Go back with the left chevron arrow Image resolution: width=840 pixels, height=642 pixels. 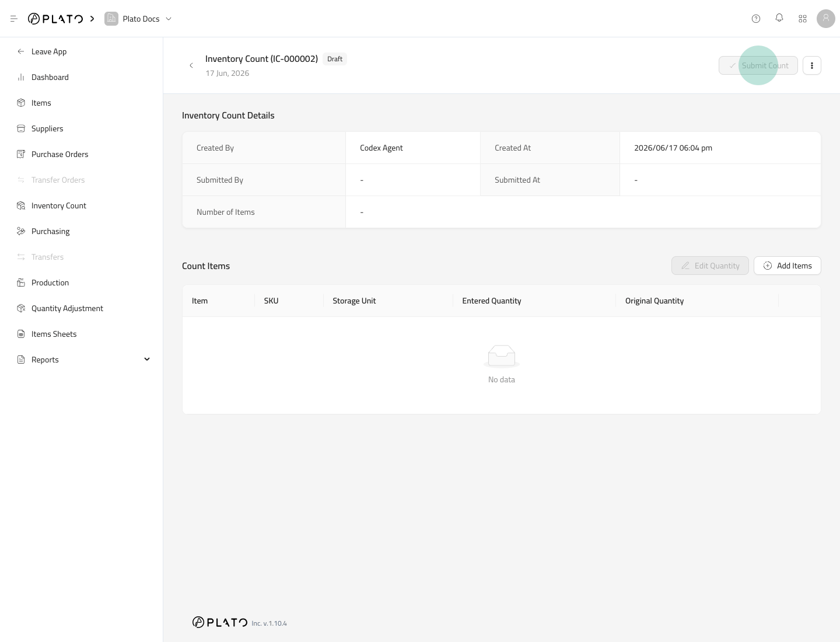(x=191, y=65)
